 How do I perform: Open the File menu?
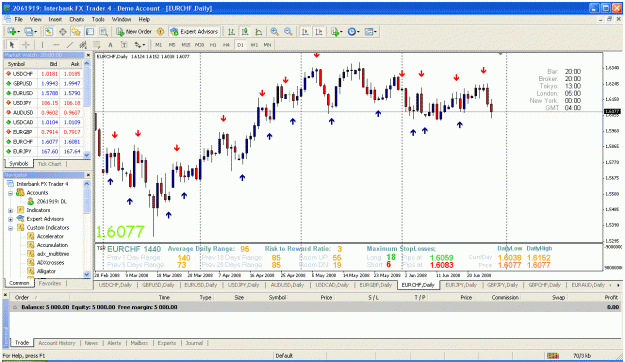[18, 19]
